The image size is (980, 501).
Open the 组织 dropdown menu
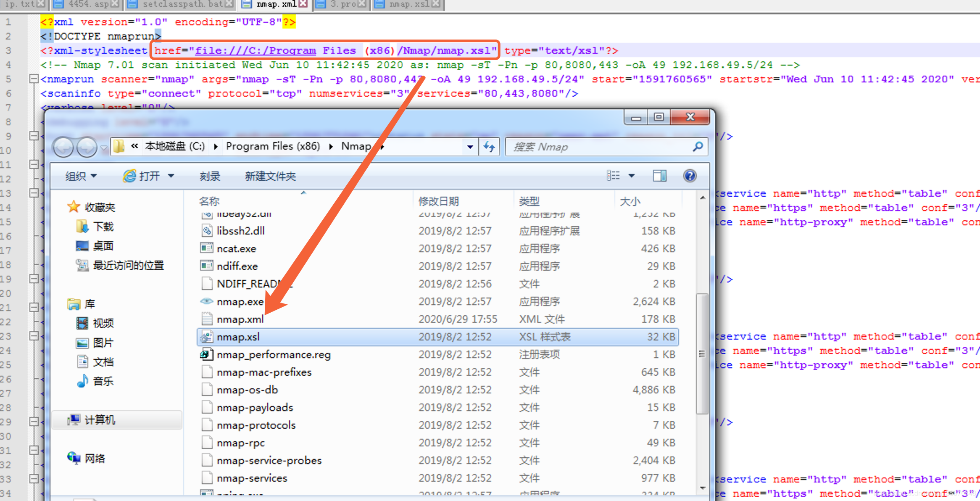[x=81, y=176]
